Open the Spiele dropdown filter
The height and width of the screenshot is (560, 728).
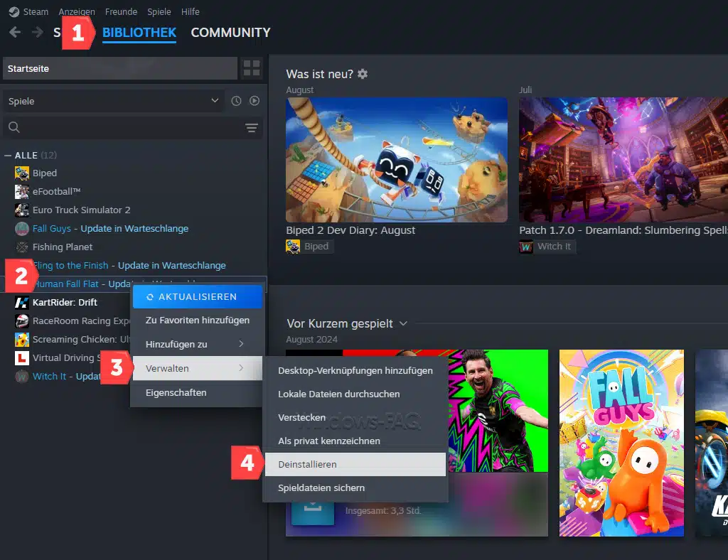114,101
